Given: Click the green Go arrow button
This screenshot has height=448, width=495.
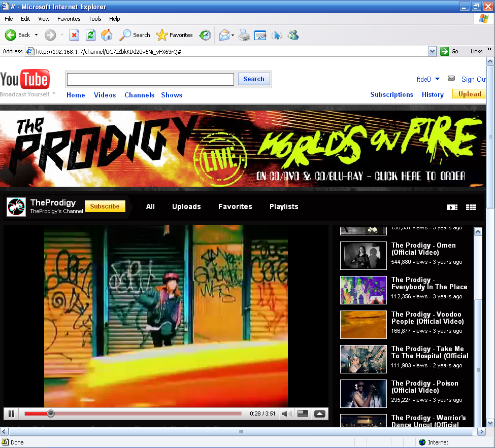Looking at the screenshot, I should [445, 51].
